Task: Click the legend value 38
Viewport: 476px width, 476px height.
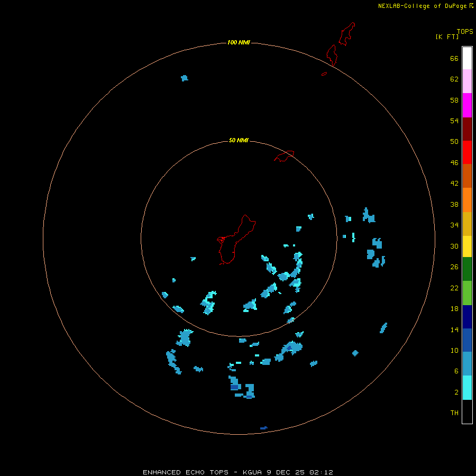Action: (454, 204)
